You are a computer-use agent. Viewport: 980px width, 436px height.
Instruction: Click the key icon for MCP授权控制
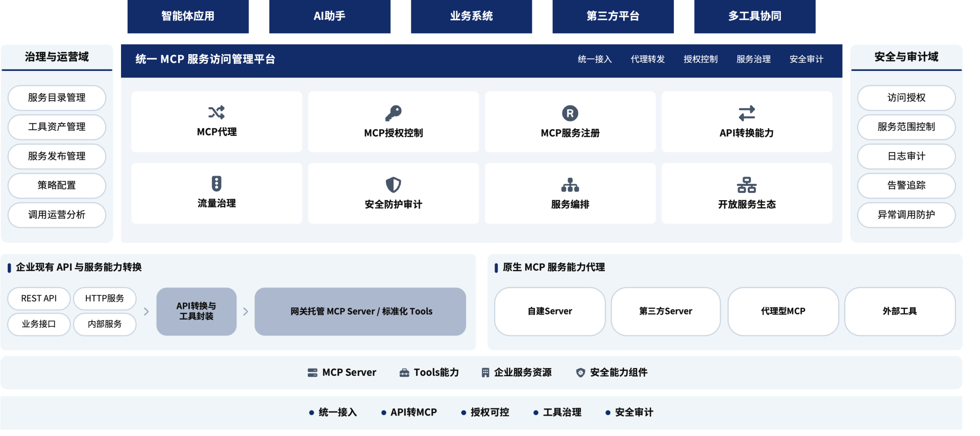[393, 113]
